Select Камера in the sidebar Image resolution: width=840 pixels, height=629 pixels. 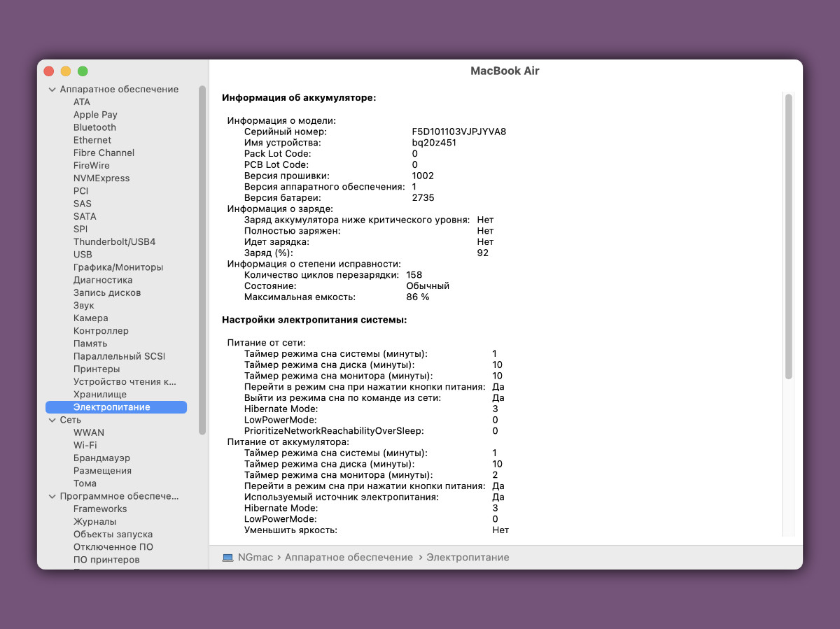tap(91, 318)
